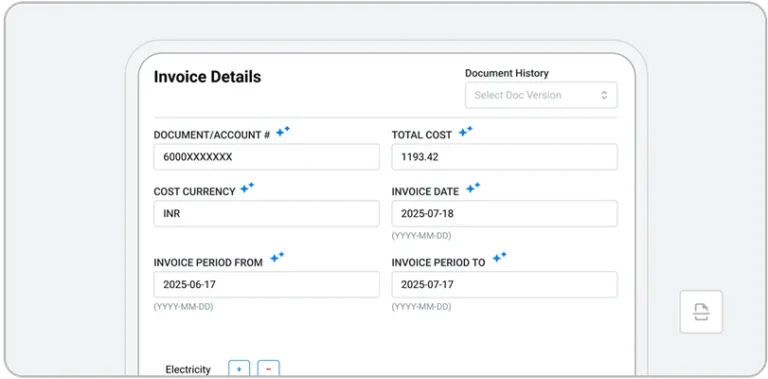Click the Document/Account # field showing 6000XXXXXXX
768x379 pixels.
(266, 157)
